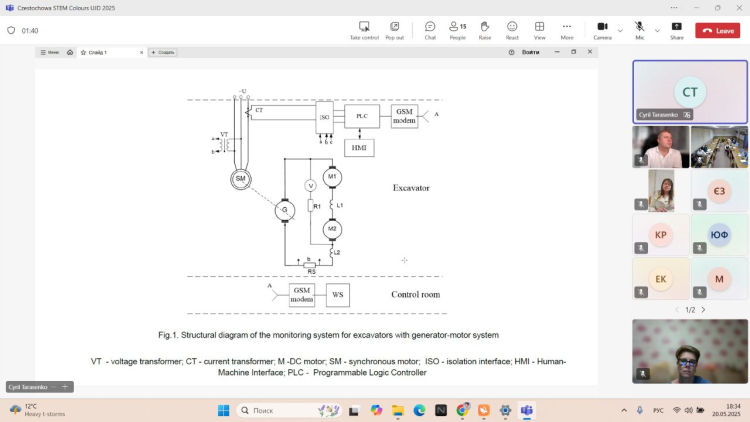Turn on the Camera

click(x=602, y=30)
